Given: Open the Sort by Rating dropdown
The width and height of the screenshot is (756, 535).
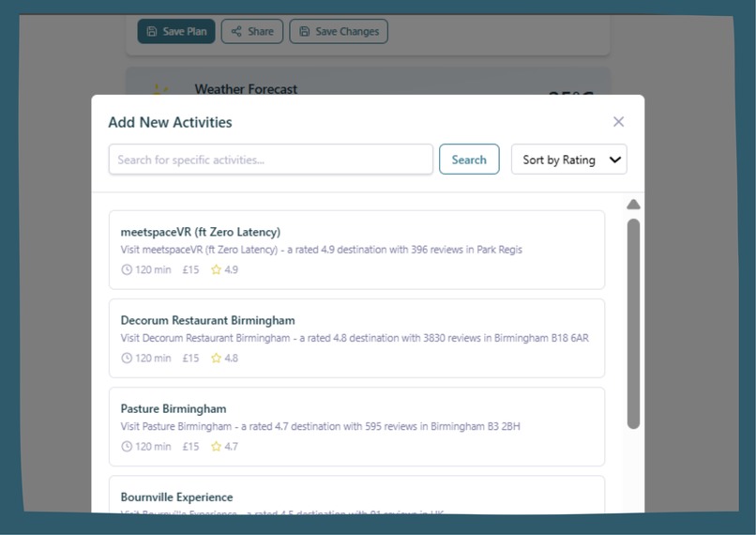Looking at the screenshot, I should click(x=569, y=160).
